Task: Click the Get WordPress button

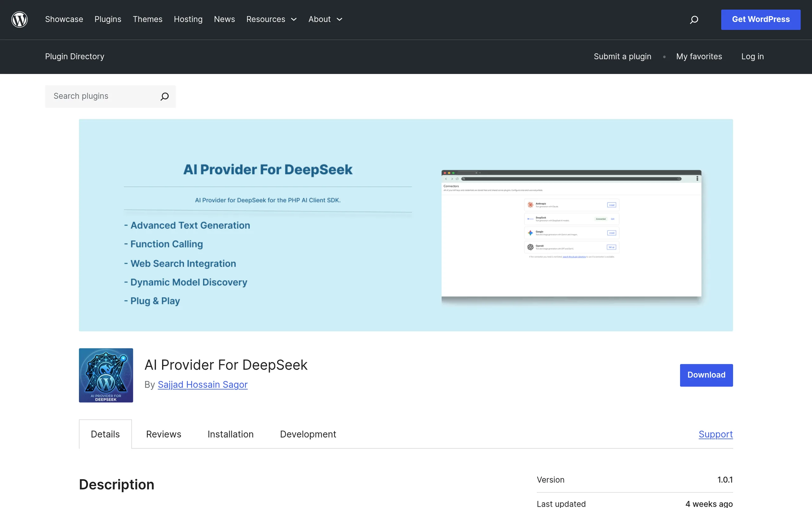Action: click(x=761, y=19)
